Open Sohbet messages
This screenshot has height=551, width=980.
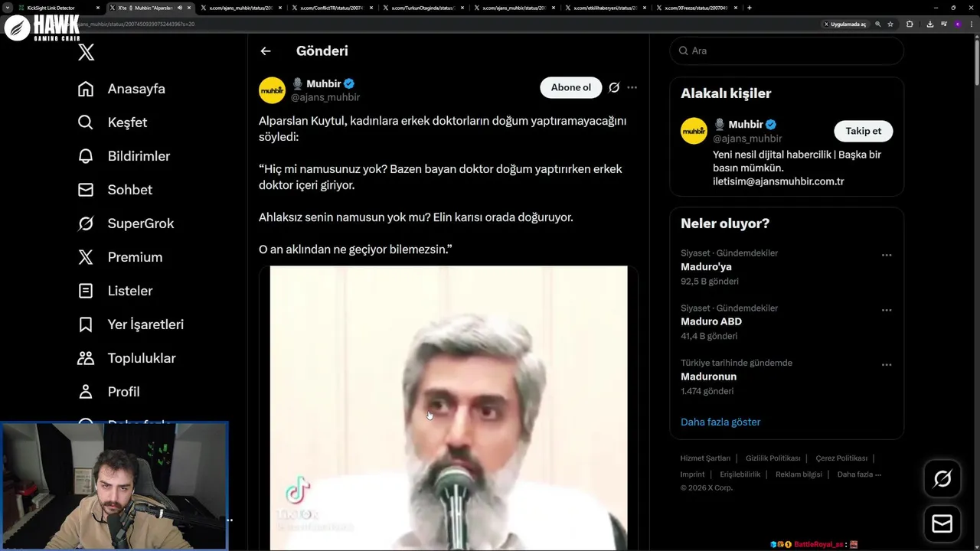[115, 190]
